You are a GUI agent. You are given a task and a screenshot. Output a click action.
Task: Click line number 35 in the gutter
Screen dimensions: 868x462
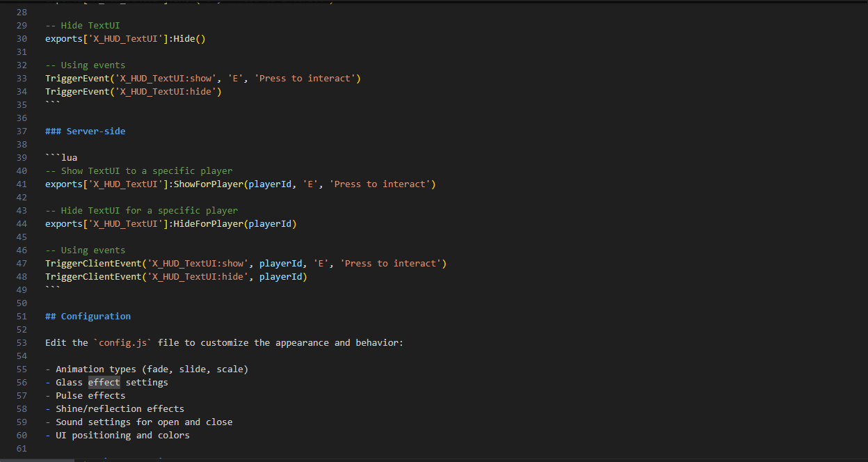click(21, 104)
